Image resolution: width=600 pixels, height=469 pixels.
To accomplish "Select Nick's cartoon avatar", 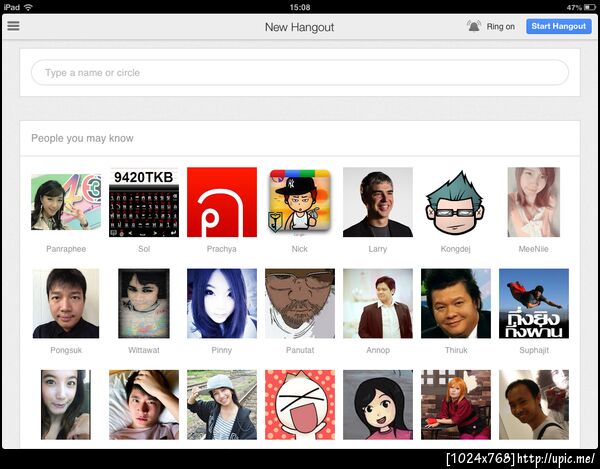I will point(300,201).
